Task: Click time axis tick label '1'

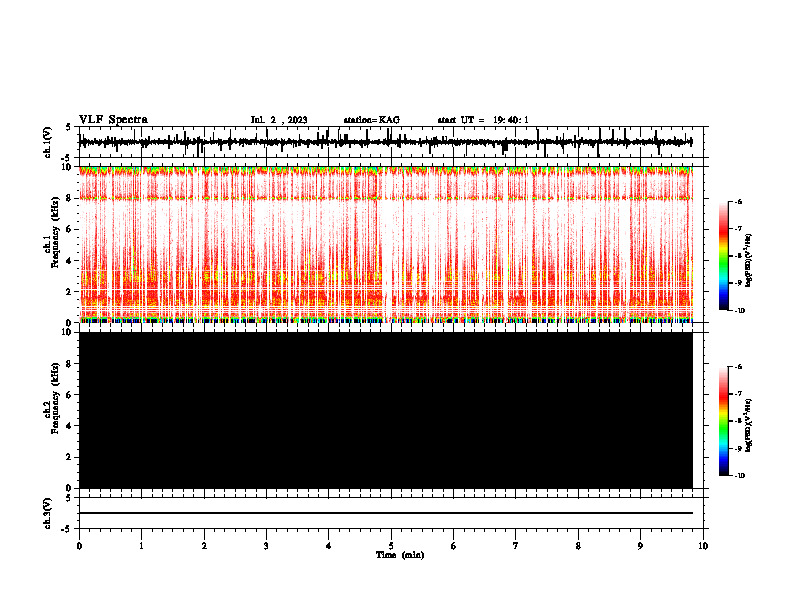Action: pos(141,546)
